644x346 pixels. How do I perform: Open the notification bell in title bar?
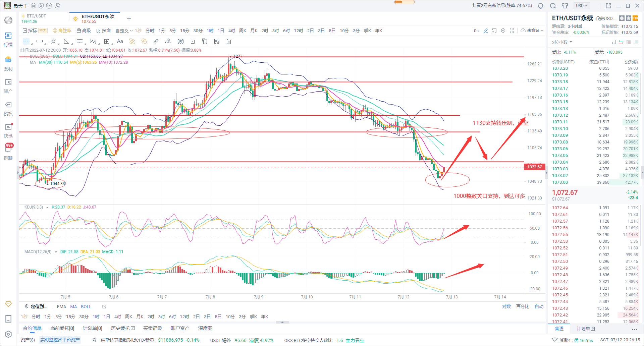tap(541, 6)
